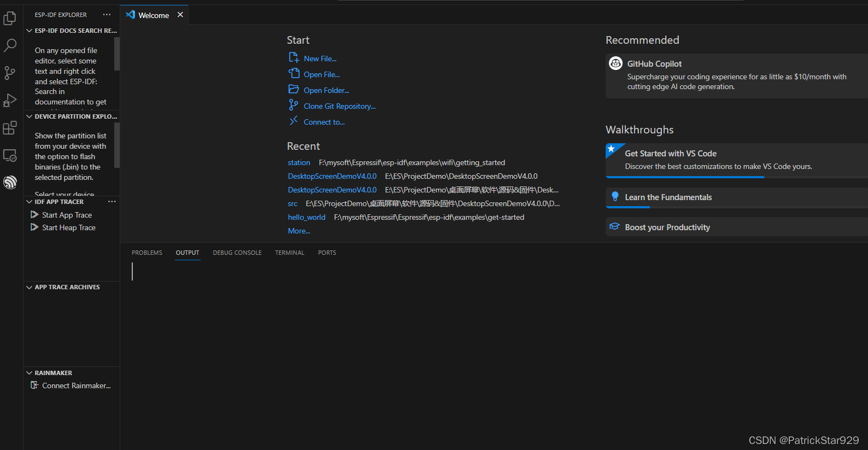Click the New File icon under Start
This screenshot has height=450, width=868.
click(x=294, y=57)
